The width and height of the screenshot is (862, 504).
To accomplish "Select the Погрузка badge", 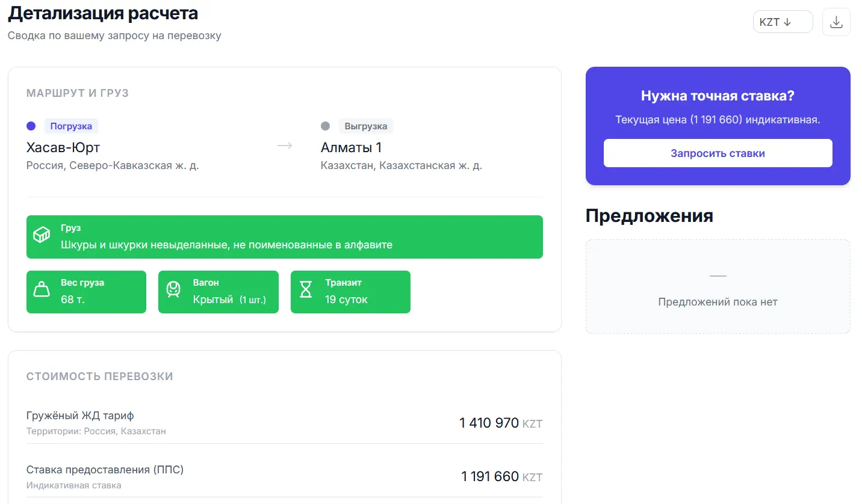I will [x=71, y=126].
